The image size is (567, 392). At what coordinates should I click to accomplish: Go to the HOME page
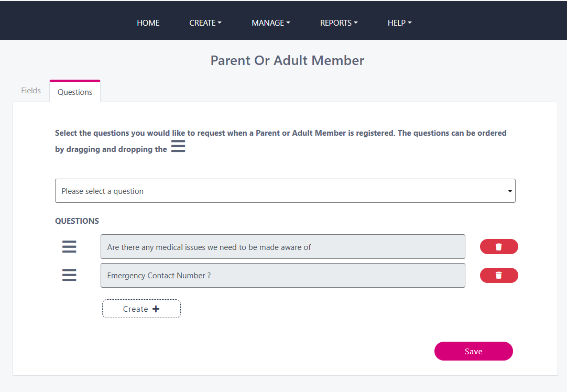[x=148, y=23]
